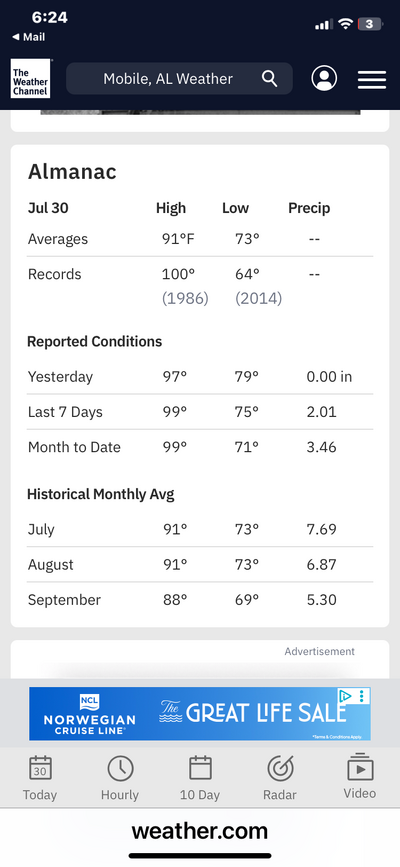The image size is (400, 867).
Task: Open the Video tab
Action: point(360,776)
